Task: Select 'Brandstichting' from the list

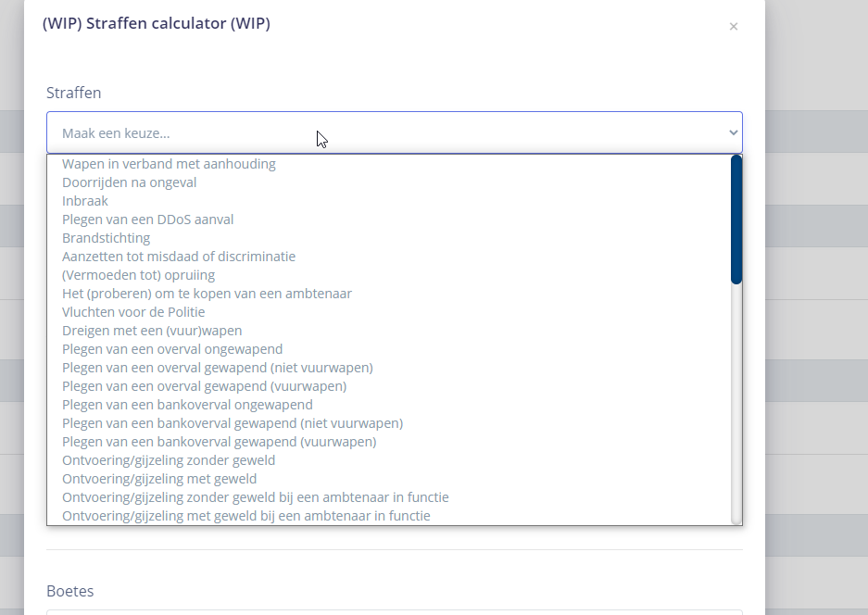Action: point(106,238)
